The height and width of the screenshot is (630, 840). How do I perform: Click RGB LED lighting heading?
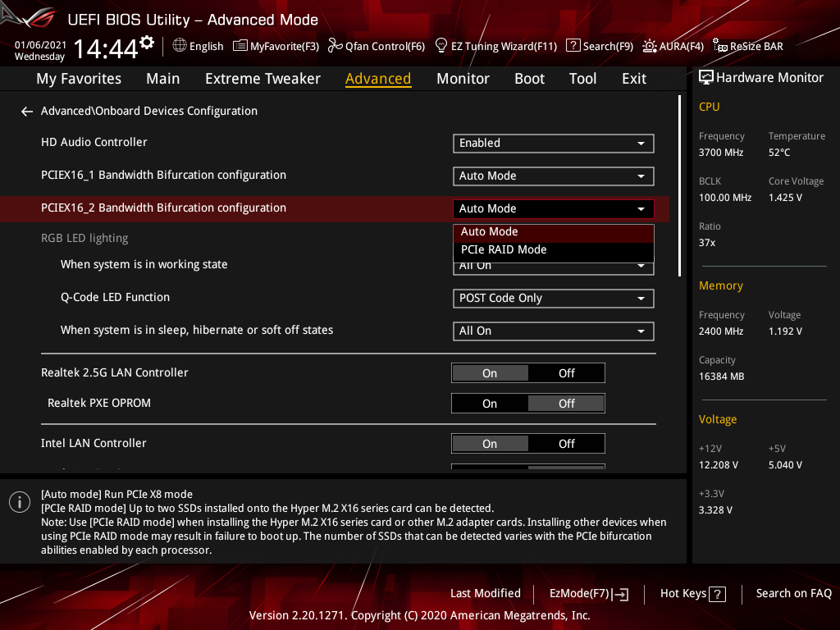[84, 239]
